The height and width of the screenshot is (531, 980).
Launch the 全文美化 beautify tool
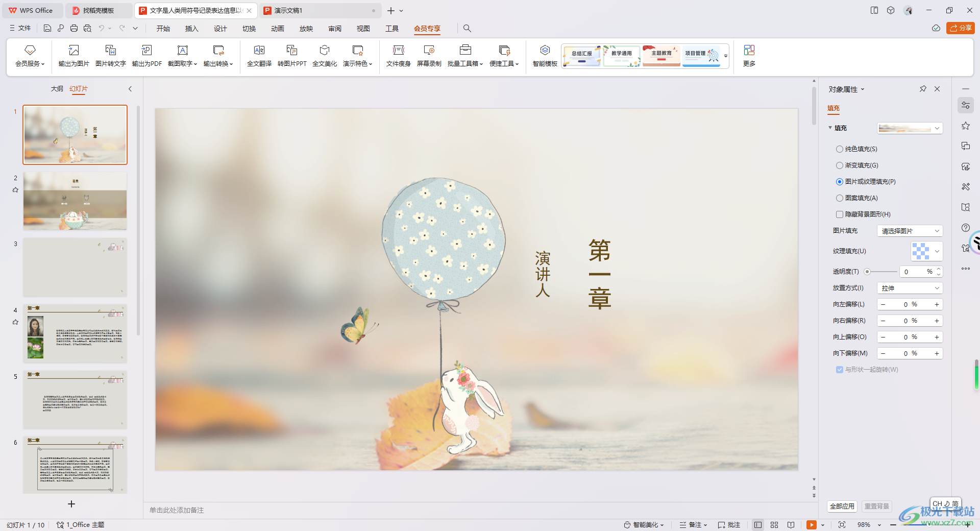325,55
